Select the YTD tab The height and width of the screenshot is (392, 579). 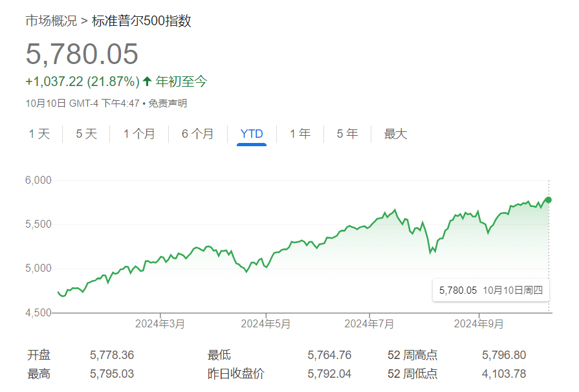(x=252, y=134)
